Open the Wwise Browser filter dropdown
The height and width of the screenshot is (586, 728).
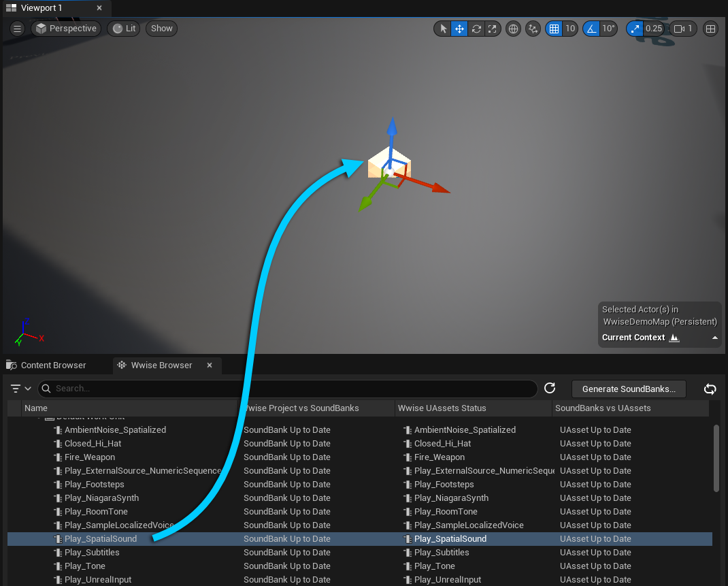[21, 389]
